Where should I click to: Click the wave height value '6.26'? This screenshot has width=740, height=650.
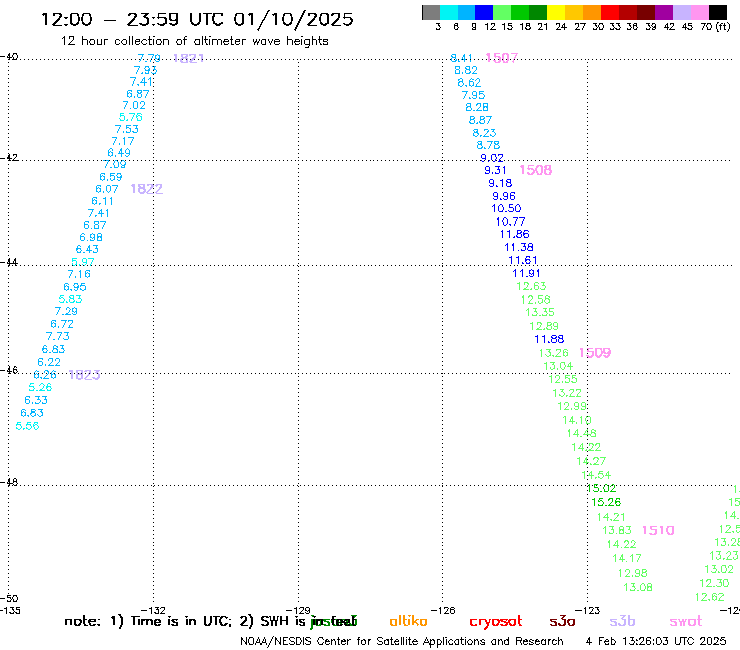coord(45,375)
